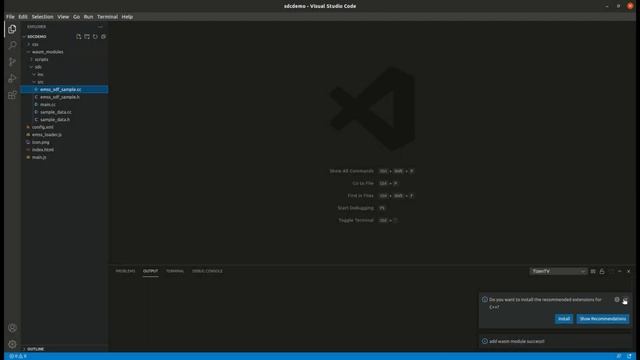This screenshot has height=360, width=640.
Task: Refresh the Explorer file tree
Action: click(95, 37)
